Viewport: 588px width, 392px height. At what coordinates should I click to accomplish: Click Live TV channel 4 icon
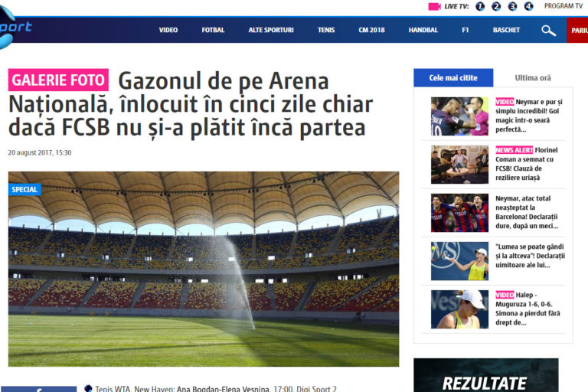(x=528, y=6)
